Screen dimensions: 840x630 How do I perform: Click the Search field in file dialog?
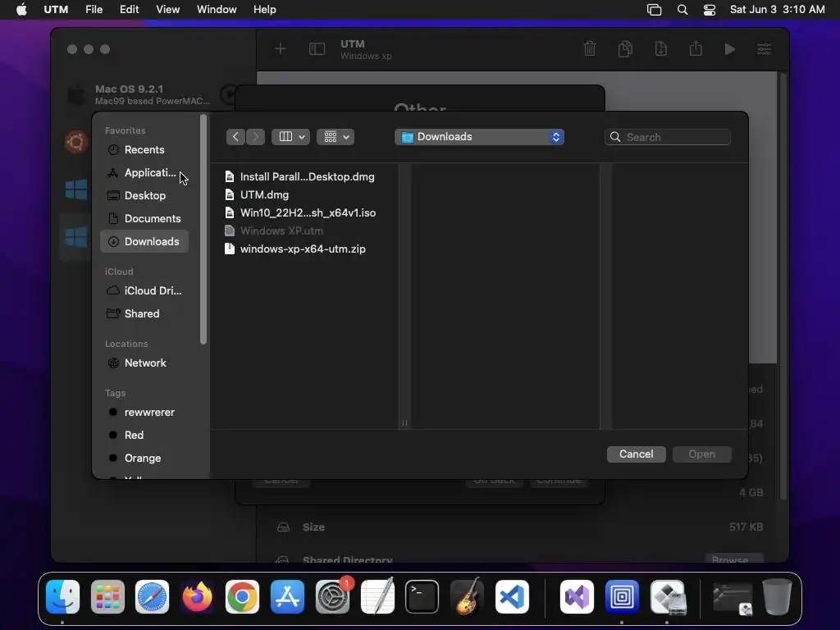[668, 137]
